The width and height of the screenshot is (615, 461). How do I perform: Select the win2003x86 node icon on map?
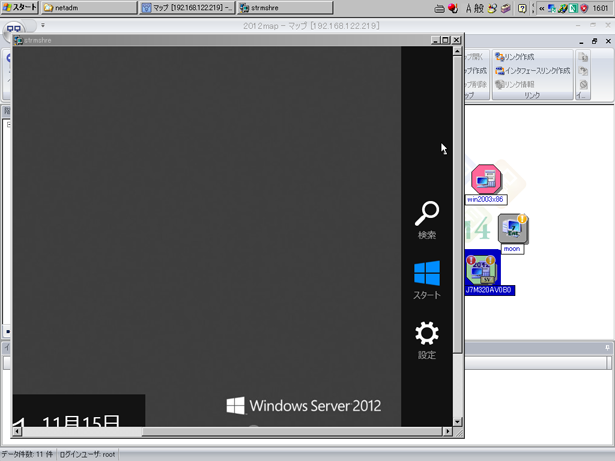click(x=486, y=179)
